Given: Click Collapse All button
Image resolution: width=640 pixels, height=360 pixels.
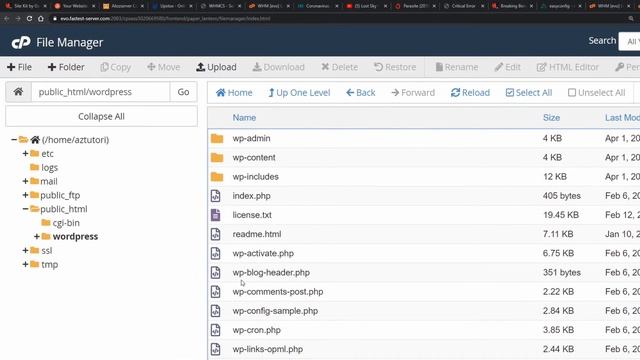Looking at the screenshot, I should [x=101, y=116].
